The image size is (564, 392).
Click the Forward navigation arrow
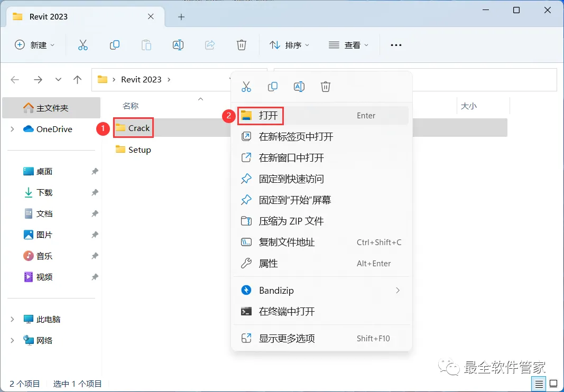point(38,79)
